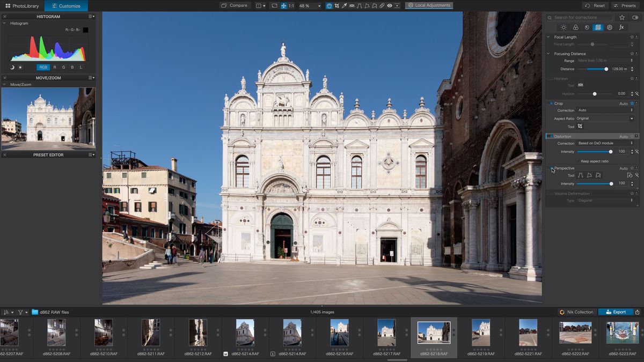This screenshot has height=362, width=644.
Task: Click the Export button
Action: point(616,312)
